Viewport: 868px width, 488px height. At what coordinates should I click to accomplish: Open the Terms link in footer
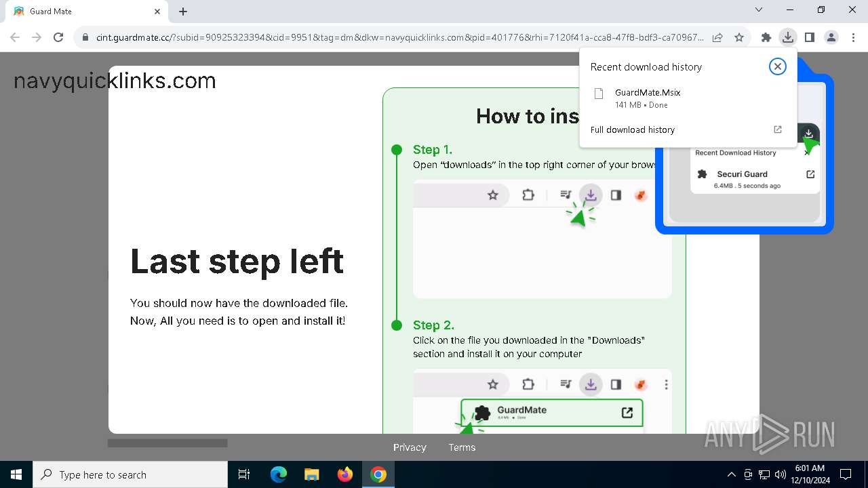(x=462, y=447)
